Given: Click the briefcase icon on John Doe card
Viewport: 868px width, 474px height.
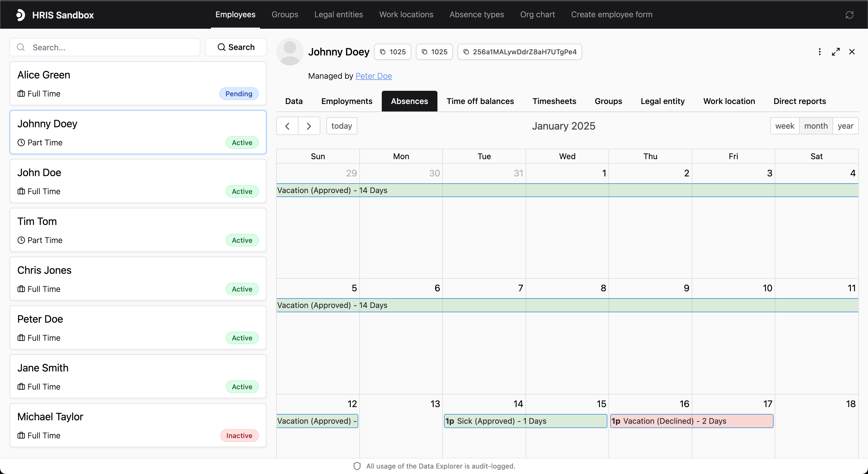Looking at the screenshot, I should (21, 192).
